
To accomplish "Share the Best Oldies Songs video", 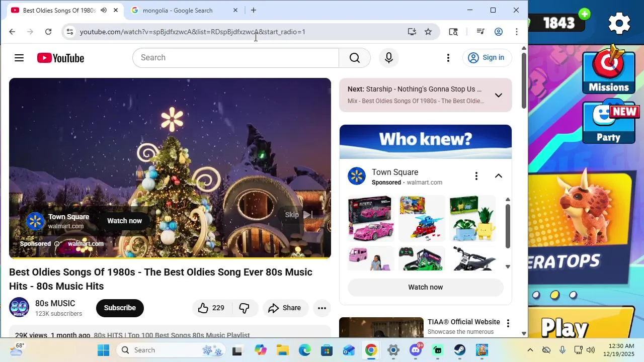I will [x=285, y=308].
